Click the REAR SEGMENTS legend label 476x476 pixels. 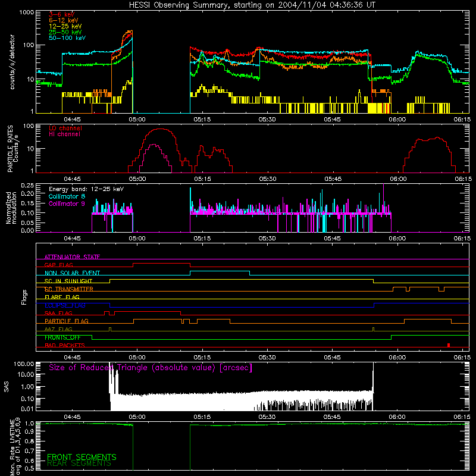point(79,464)
